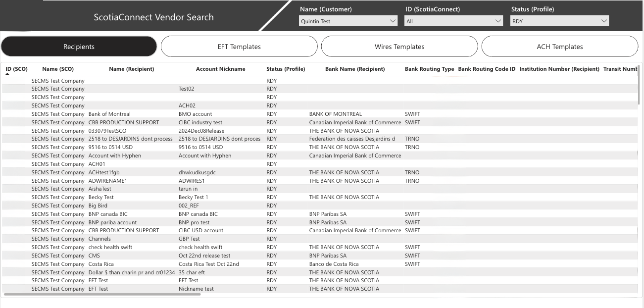Image resolution: width=644 pixels, height=308 pixels.
Task: Open the ID (ScotiaConnect) dropdown
Action: tap(454, 21)
